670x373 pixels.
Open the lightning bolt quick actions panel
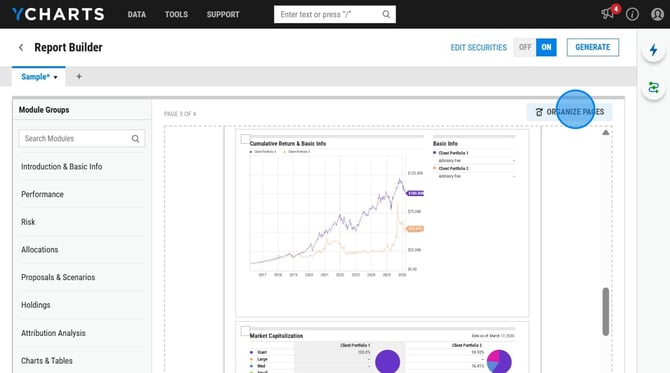[653, 50]
